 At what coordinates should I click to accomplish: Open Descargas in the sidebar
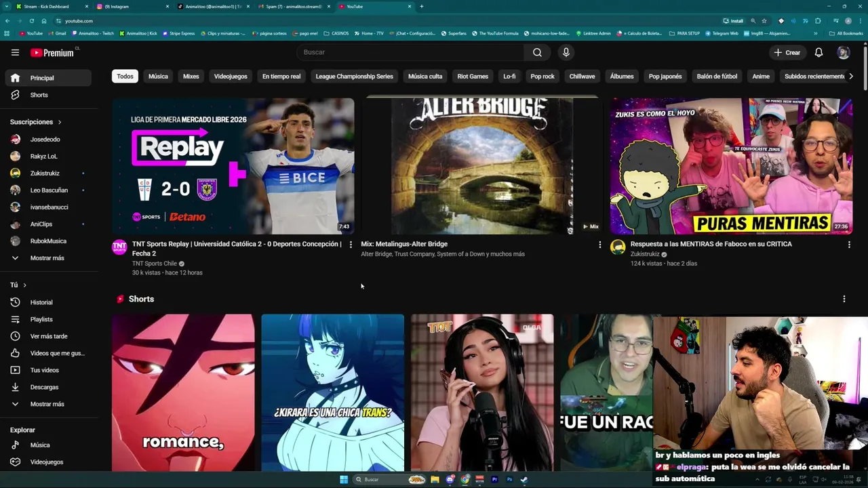point(48,387)
